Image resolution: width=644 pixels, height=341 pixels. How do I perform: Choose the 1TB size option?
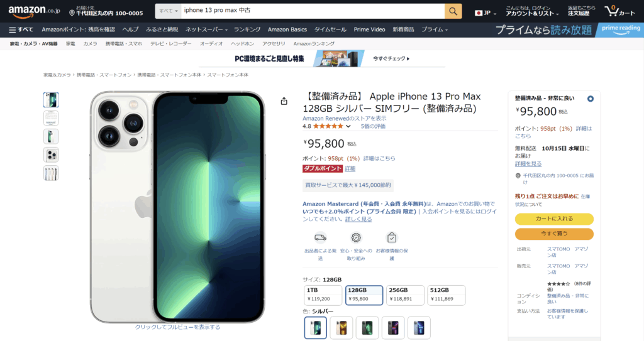tap(323, 295)
